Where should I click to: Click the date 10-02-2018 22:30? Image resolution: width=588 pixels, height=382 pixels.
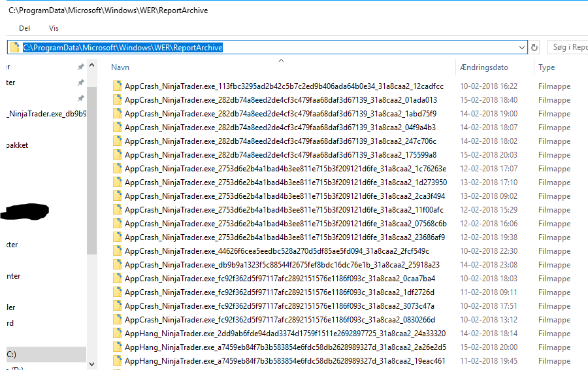tap(489, 251)
